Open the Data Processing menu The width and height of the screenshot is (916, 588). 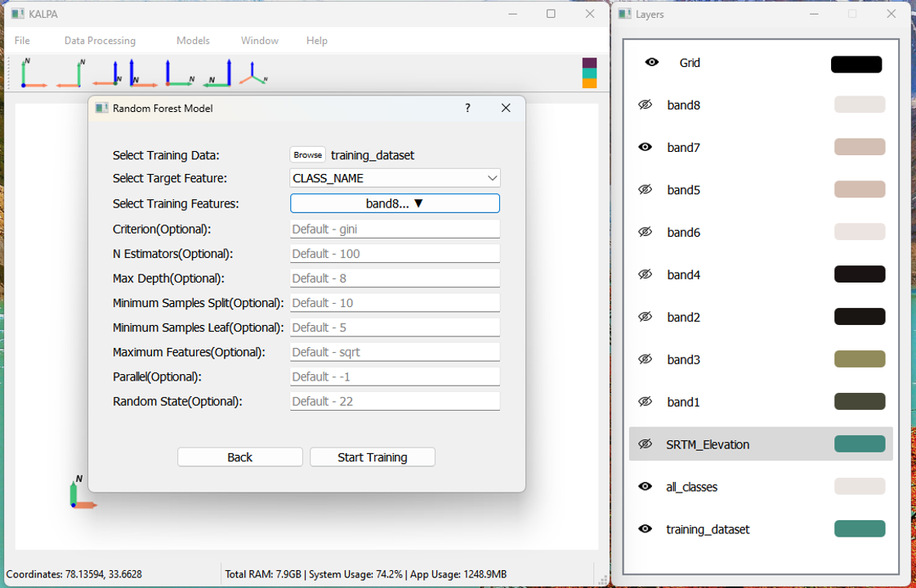point(100,40)
